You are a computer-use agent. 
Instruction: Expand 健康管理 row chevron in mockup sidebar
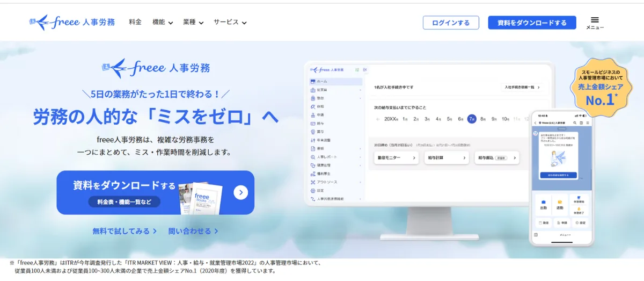[x=360, y=165]
